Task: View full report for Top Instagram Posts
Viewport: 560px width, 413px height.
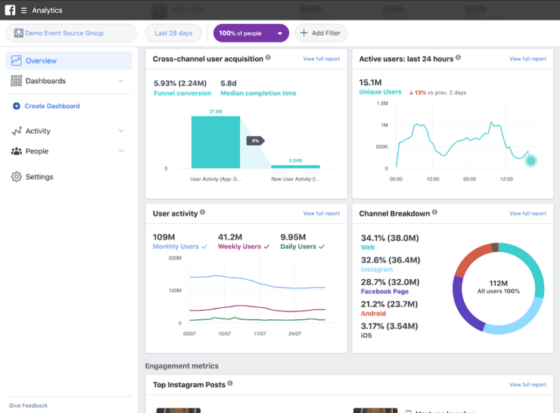Action: tap(528, 384)
